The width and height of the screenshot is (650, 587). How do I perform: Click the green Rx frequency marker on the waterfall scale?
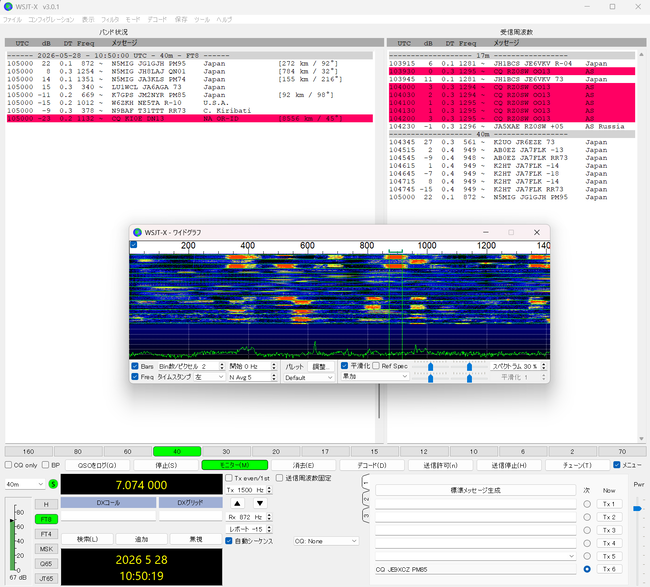(x=395, y=251)
